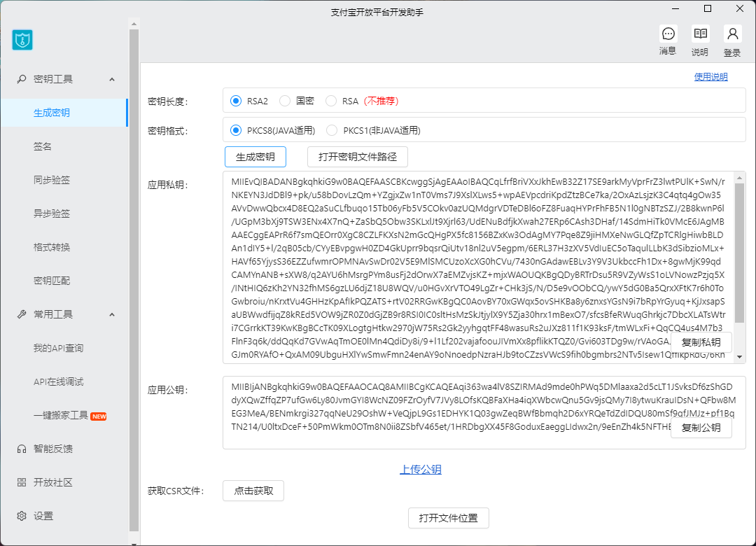Open API在线调试 in sidebar

[x=64, y=382]
